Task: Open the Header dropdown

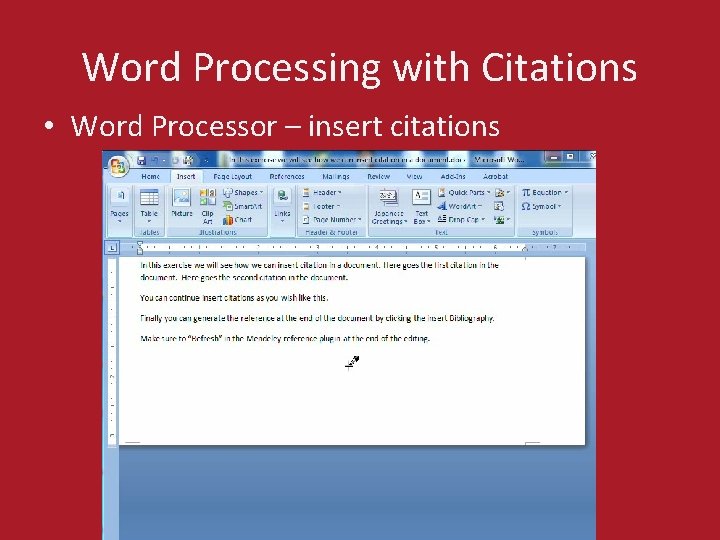Action: click(322, 192)
